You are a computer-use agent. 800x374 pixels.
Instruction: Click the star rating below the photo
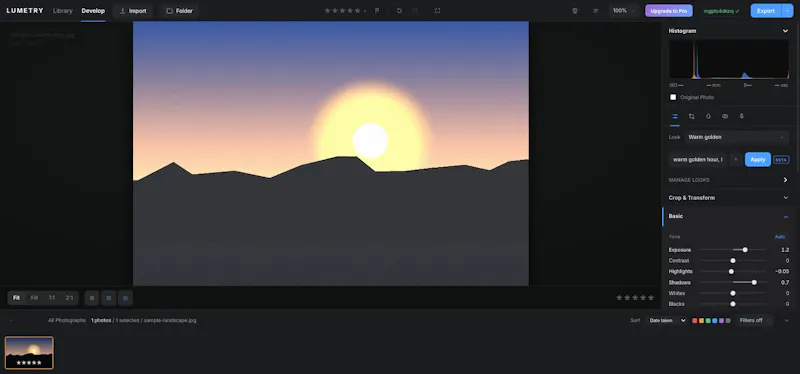point(635,297)
